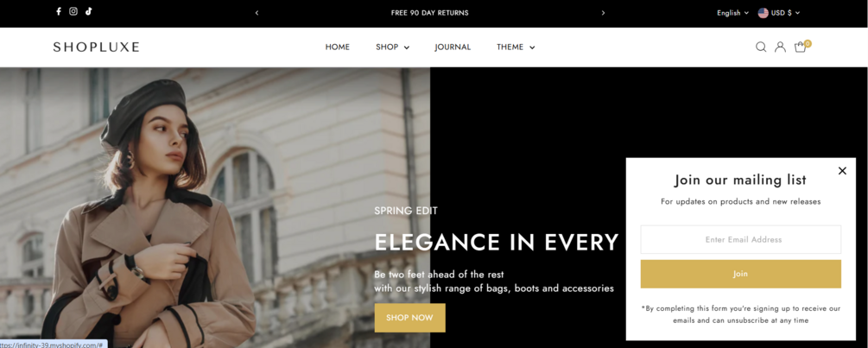Open the shopping cart bag icon
868x348 pixels.
click(x=802, y=47)
